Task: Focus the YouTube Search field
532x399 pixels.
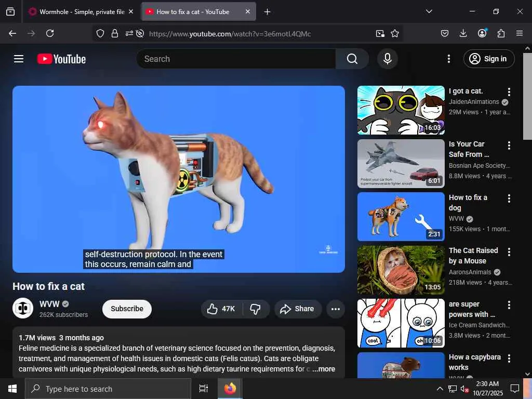Action: pos(236,59)
